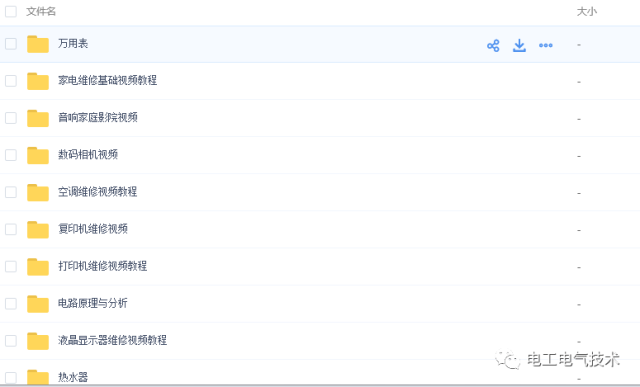Screen dimensions: 640x387
Task: Click folder icon of 复印机维修视频
Action: click(x=38, y=229)
